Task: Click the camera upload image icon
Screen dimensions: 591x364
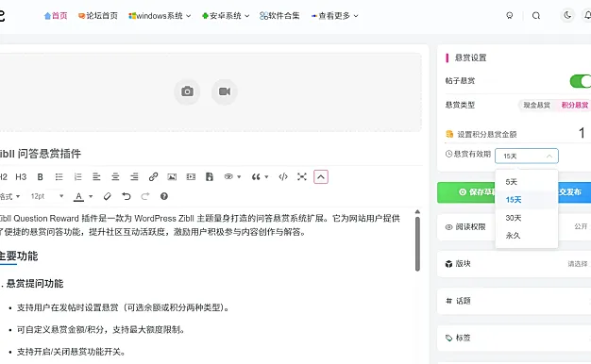Action: coord(187,91)
